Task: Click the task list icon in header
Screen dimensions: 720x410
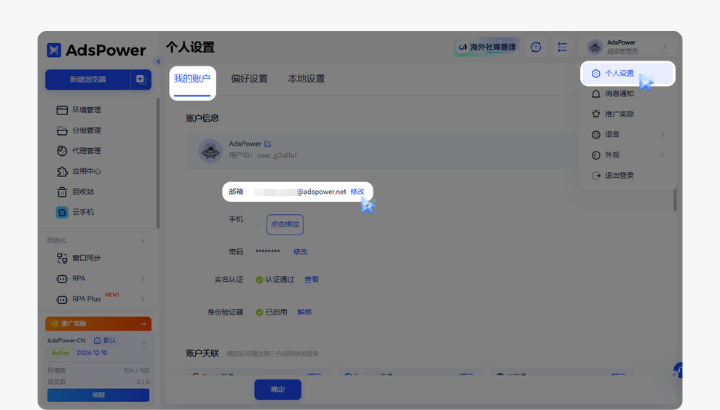Action: pyautogui.click(x=562, y=47)
